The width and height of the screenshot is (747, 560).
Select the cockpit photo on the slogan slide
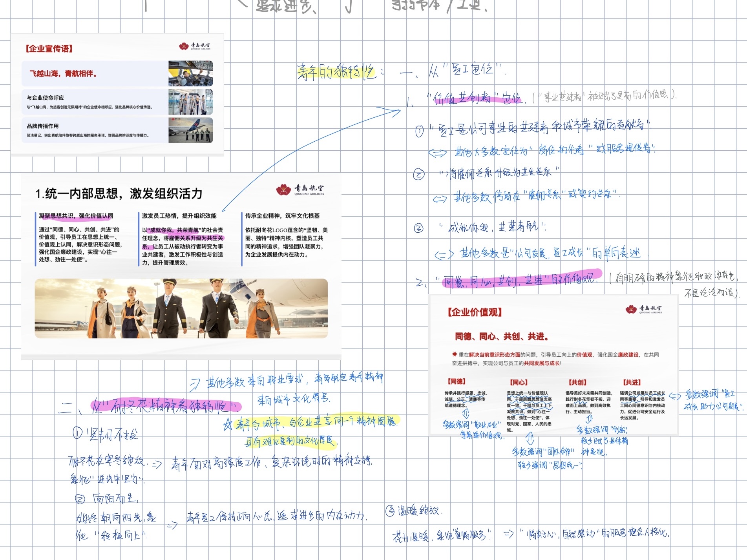click(x=191, y=73)
